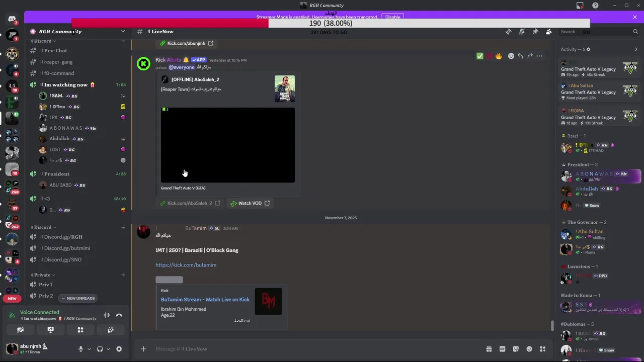The height and width of the screenshot is (362, 644).
Task: Disconnect from voice with hang-up icon
Action: tap(119, 315)
